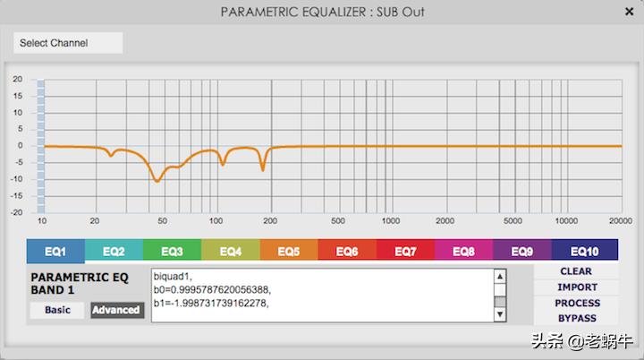Click the orange EQ curve dip near 50 Hz
Screen dimensions: 644x360
157,180
